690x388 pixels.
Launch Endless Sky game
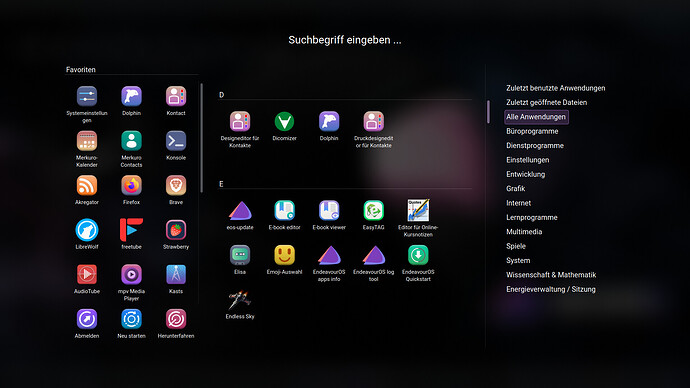tap(240, 300)
